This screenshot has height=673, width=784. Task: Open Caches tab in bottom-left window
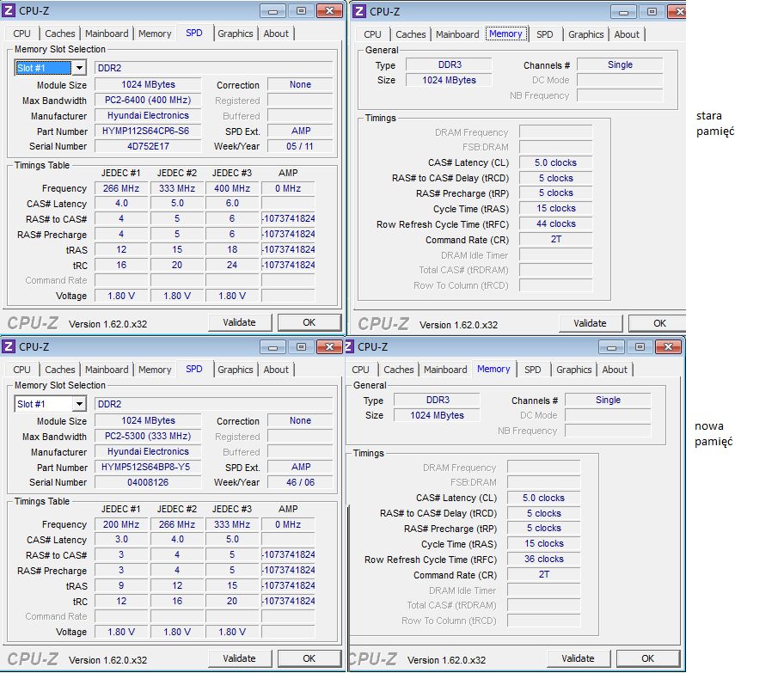[x=60, y=370]
